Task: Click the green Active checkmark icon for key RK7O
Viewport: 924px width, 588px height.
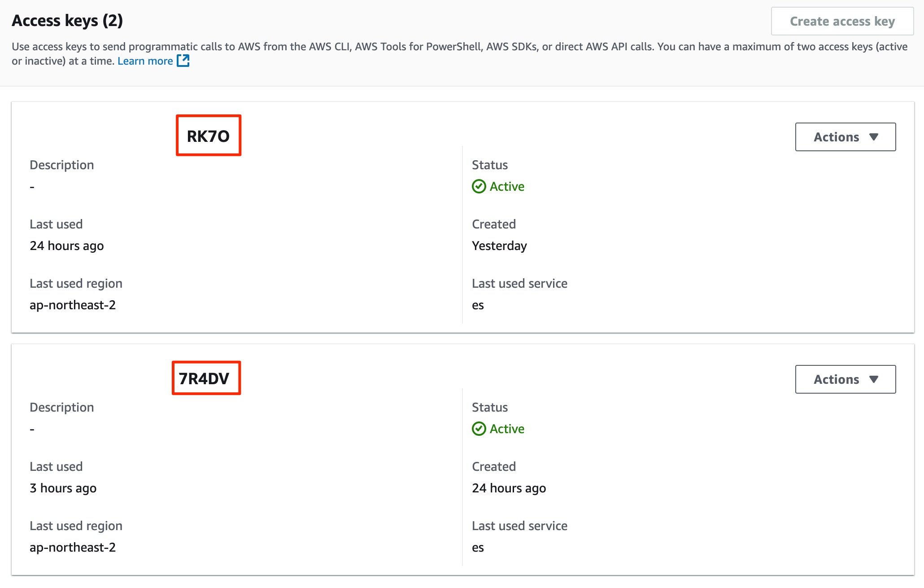Action: click(x=479, y=186)
